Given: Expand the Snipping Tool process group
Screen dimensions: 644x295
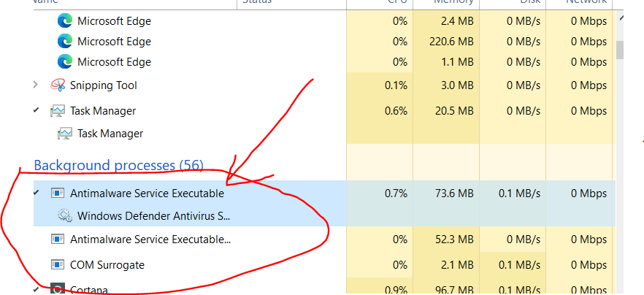Looking at the screenshot, I should [36, 85].
